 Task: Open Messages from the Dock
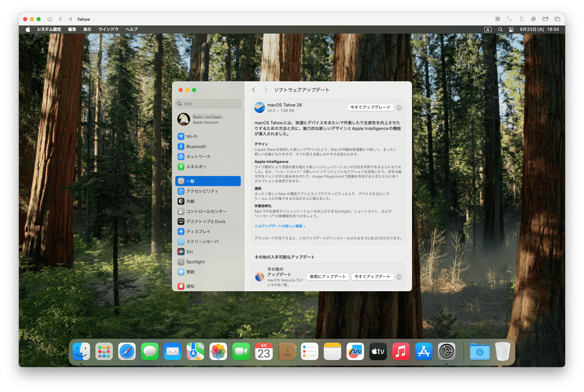click(x=150, y=351)
